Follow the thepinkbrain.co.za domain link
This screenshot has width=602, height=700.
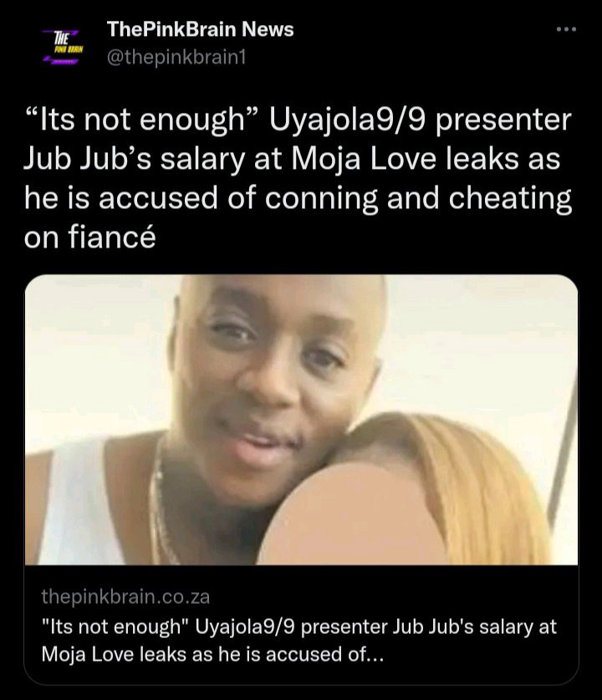pyautogui.click(x=125, y=597)
